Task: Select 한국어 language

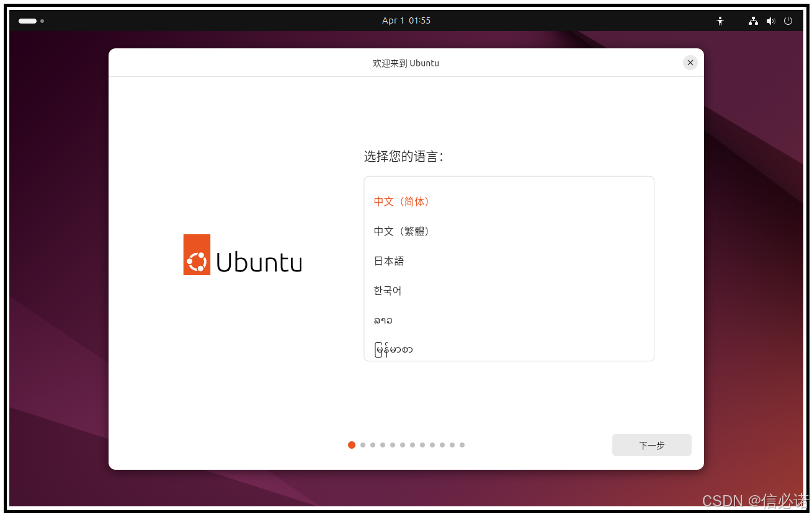Action: (509, 291)
